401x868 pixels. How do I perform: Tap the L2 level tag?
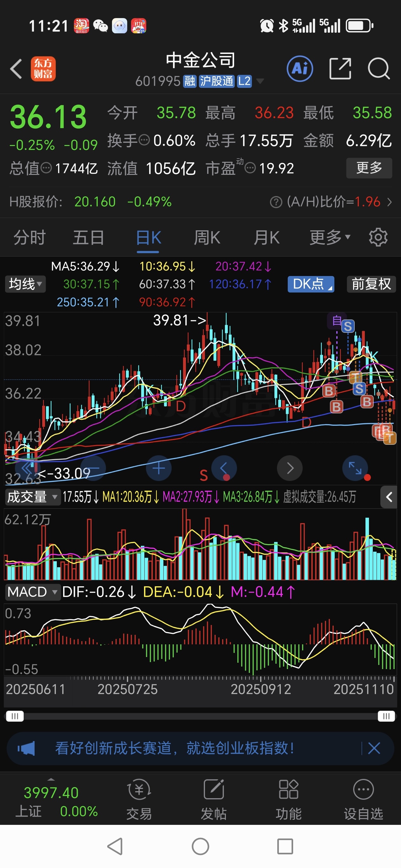(244, 81)
